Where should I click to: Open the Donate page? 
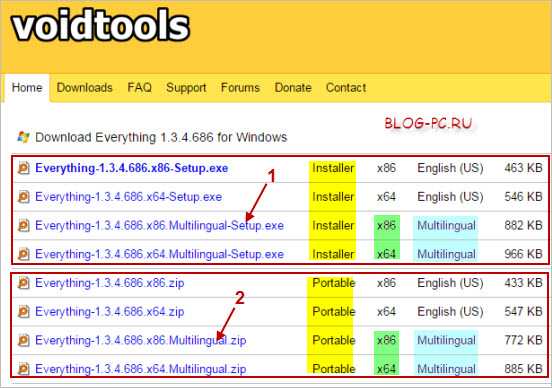click(293, 87)
